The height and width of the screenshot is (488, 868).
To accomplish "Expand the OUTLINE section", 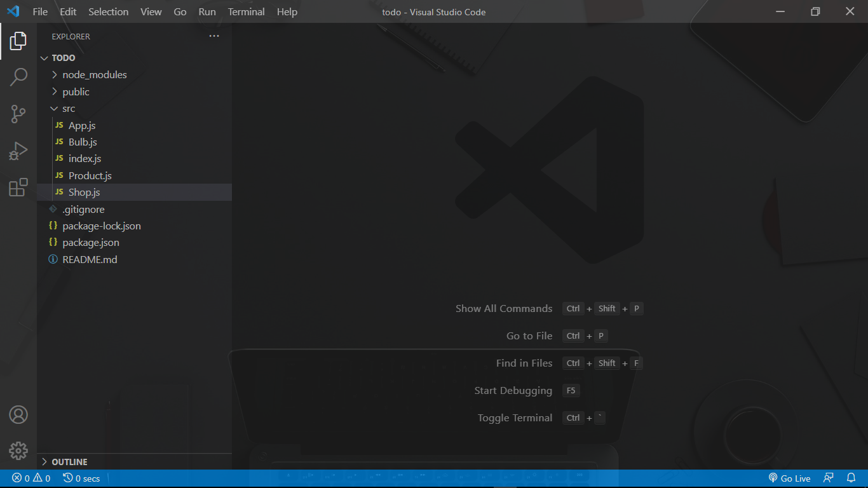I will [x=44, y=462].
